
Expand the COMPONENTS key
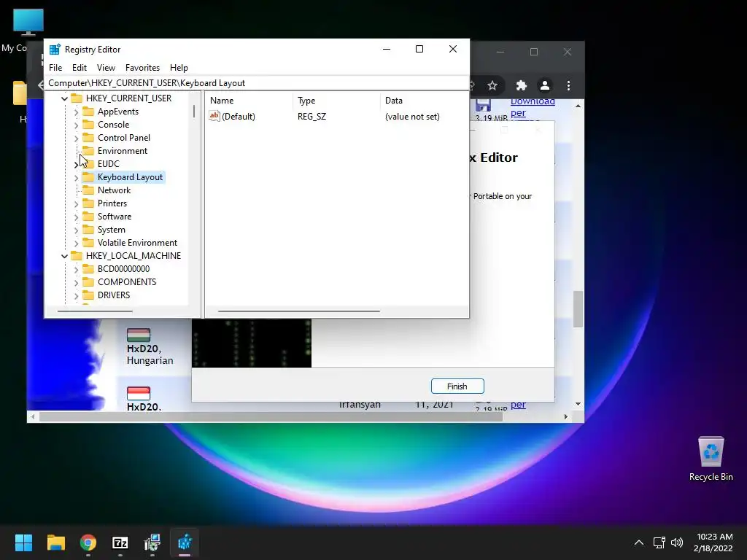76,282
